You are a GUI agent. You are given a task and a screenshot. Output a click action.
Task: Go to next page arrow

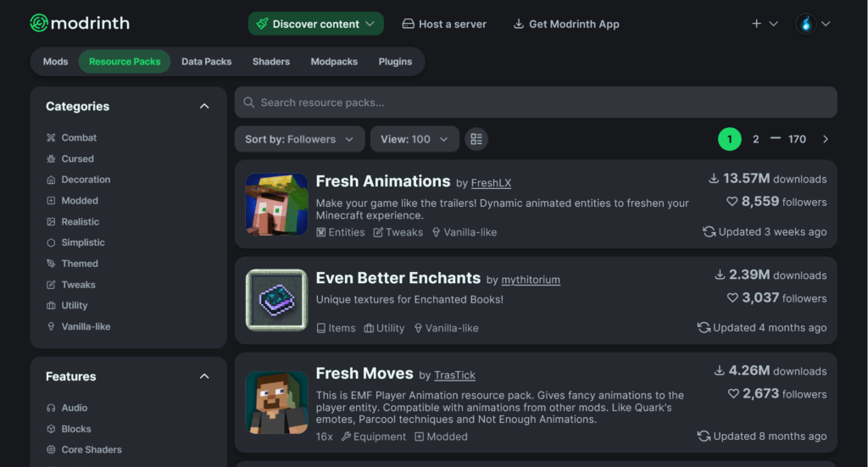(826, 139)
